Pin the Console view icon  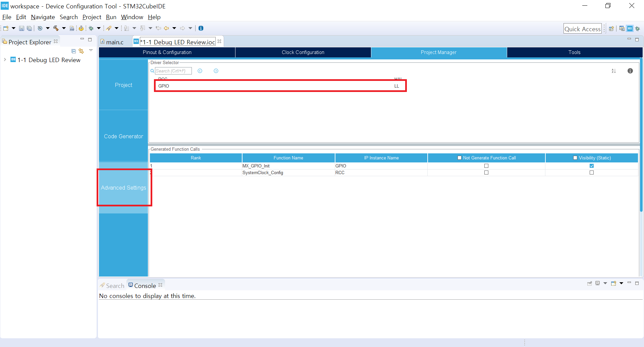[589, 283]
